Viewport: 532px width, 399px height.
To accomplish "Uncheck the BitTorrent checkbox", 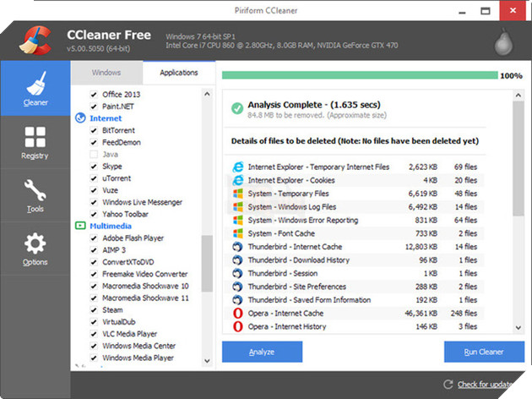I will point(94,131).
